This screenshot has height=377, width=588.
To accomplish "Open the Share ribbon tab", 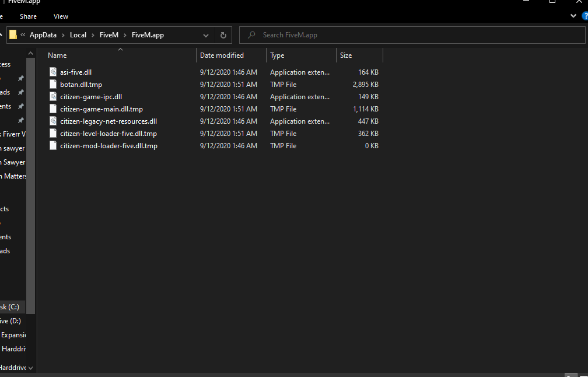I will (28, 16).
